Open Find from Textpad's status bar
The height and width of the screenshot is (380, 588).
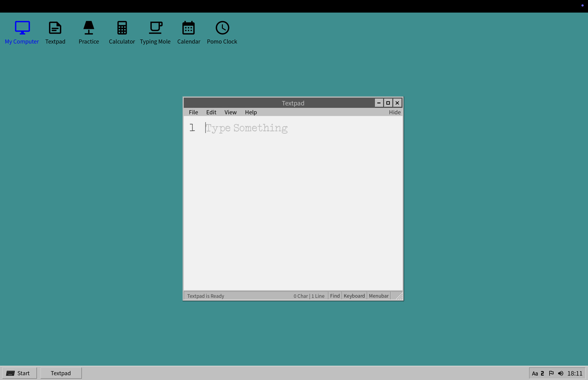click(334, 296)
